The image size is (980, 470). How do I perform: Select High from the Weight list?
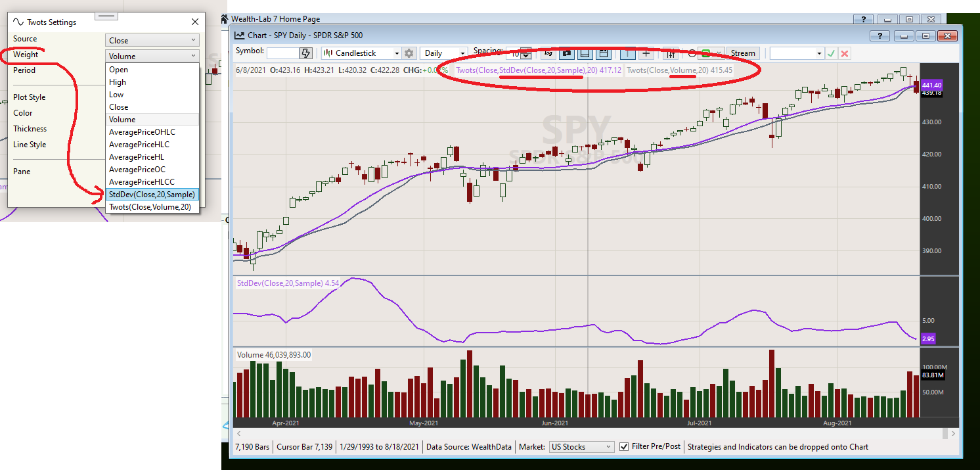click(x=152, y=82)
